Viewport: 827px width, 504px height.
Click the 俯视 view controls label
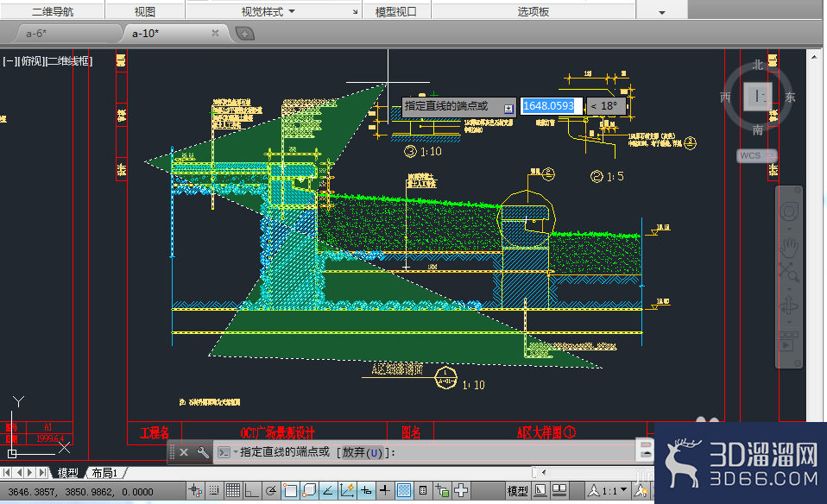[30, 61]
